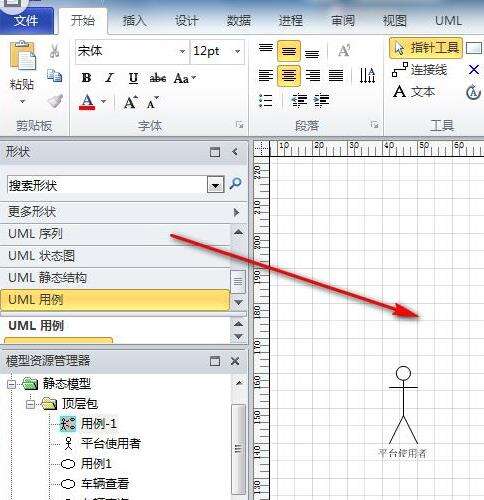Click the Shapes panel window icon

tap(215, 152)
